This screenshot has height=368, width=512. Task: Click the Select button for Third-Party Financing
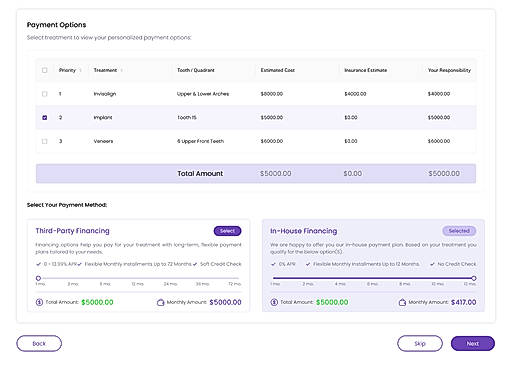[227, 231]
